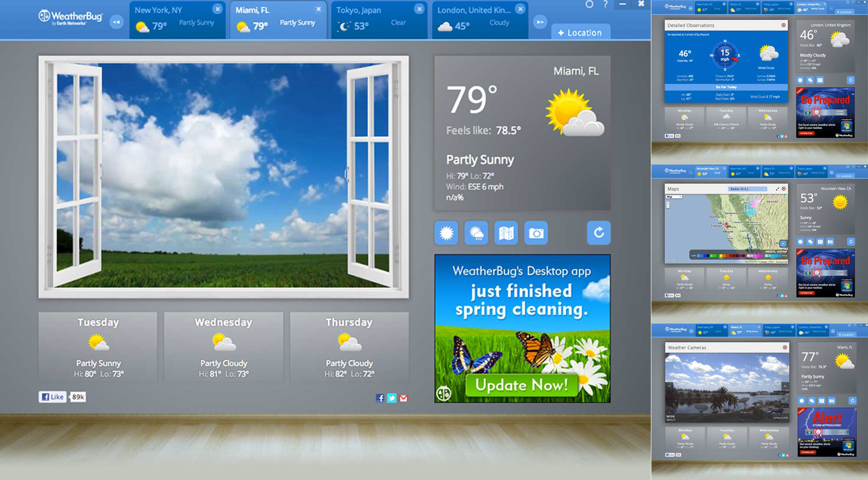The image size is (868, 480).
Task: Click the Update Now! button in the ad
Action: pyautogui.click(x=521, y=385)
